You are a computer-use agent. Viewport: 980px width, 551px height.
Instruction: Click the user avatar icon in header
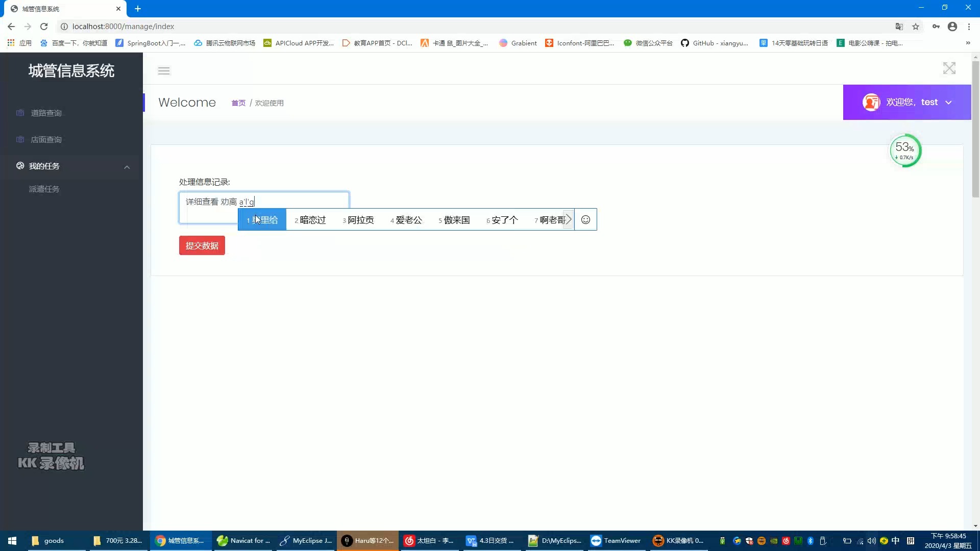[871, 102]
